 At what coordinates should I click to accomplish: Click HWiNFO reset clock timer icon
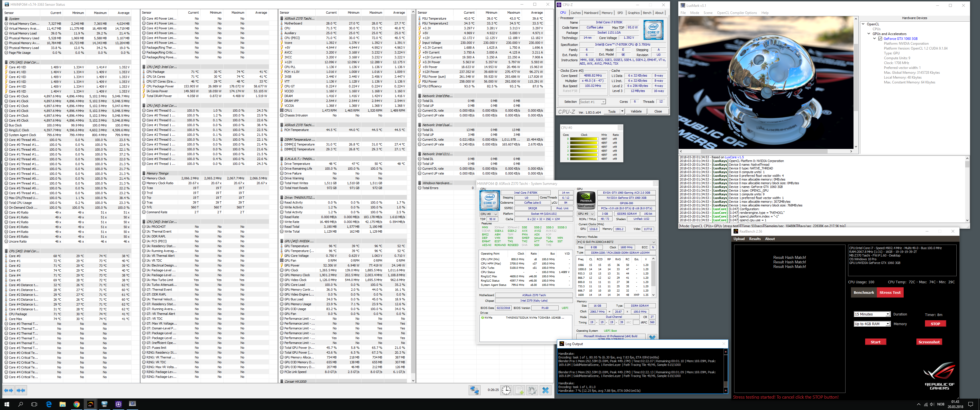(x=506, y=390)
